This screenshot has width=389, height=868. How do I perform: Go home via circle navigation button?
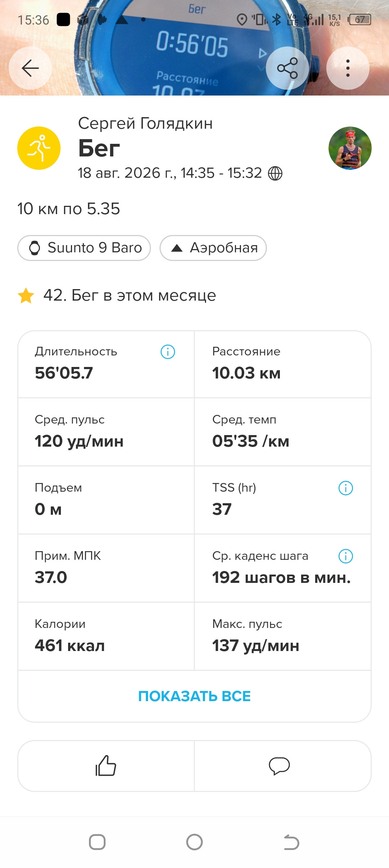pos(194,842)
